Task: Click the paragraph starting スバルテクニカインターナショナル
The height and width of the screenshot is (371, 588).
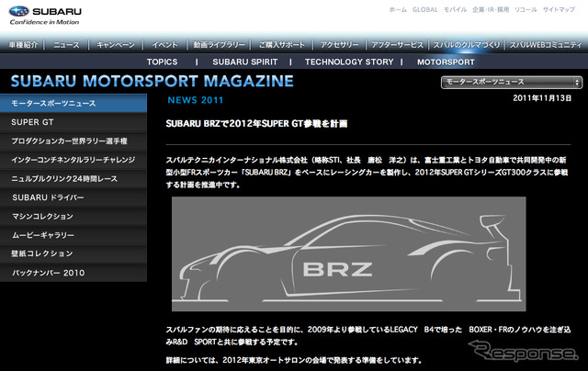Action: pos(367,173)
